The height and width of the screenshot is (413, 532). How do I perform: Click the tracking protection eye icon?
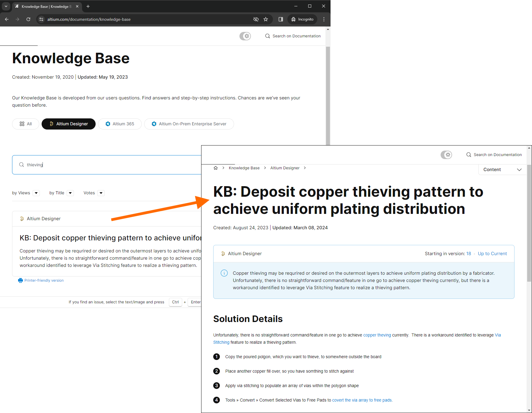click(256, 19)
